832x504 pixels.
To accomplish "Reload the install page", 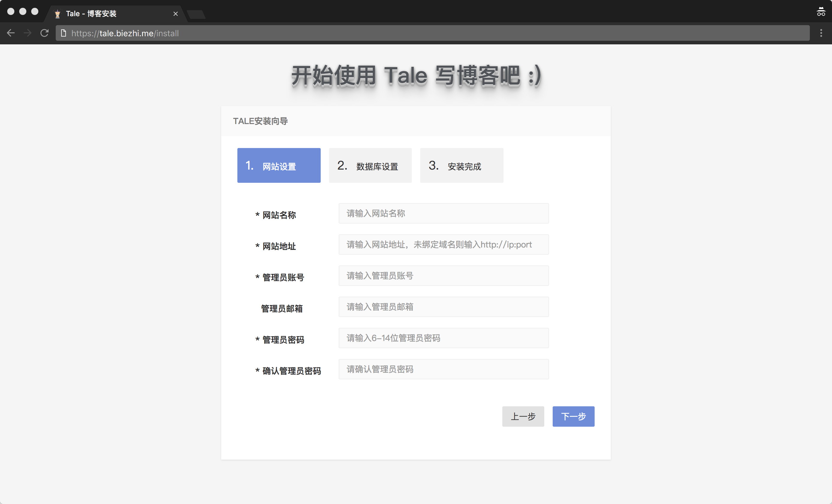I will [45, 33].
